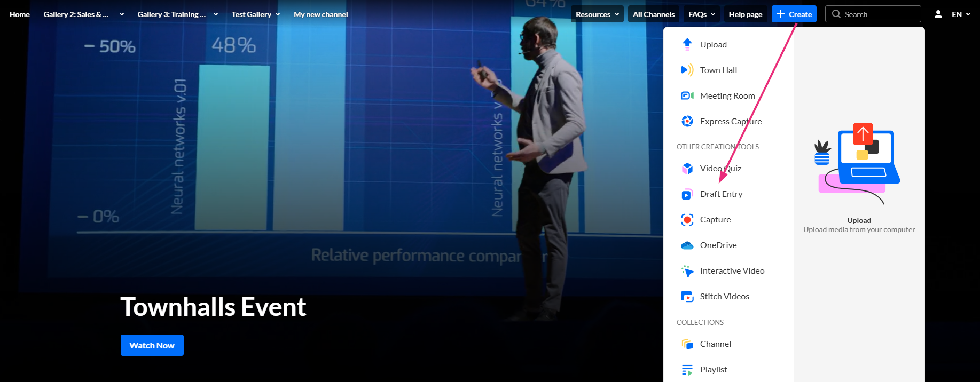Open the All Channels link

pyautogui.click(x=654, y=14)
